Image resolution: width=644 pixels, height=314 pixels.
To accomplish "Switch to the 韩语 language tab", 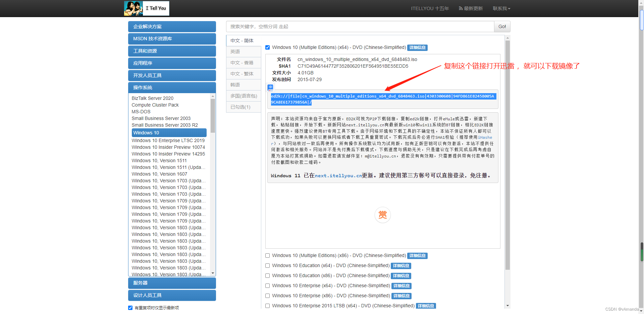I will (244, 85).
